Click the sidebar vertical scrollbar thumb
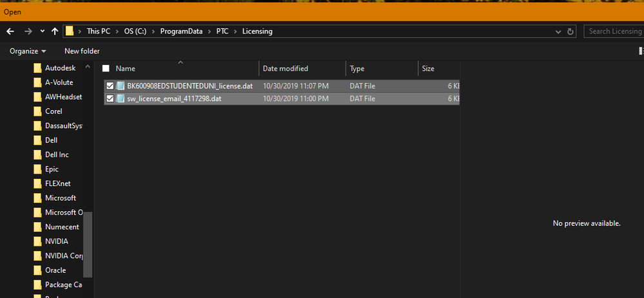The height and width of the screenshot is (298, 644). point(88,245)
